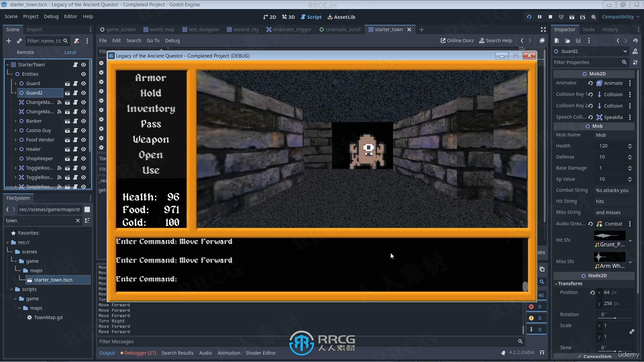This screenshot has width=644, height=362.
Task: Click the stop debug session icon
Action: pos(550,17)
